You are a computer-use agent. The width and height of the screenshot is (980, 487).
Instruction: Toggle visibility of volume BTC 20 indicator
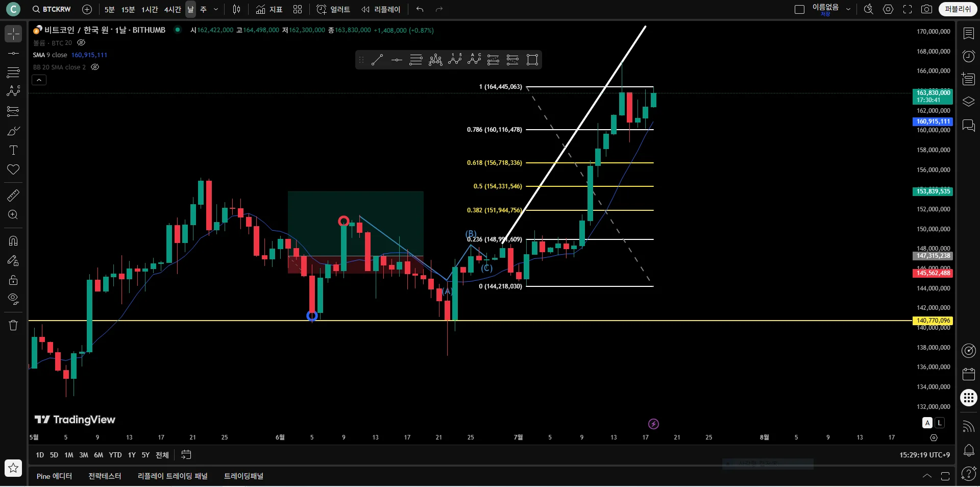81,43
